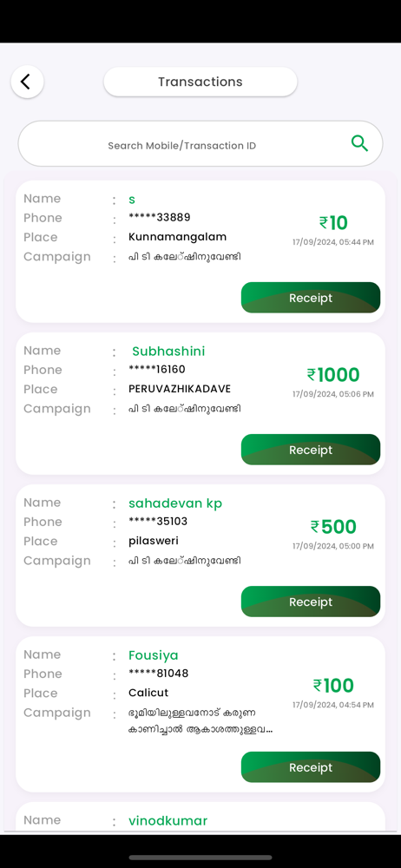Tap the name Fousiya
Image resolution: width=401 pixels, height=868 pixels.
154,655
